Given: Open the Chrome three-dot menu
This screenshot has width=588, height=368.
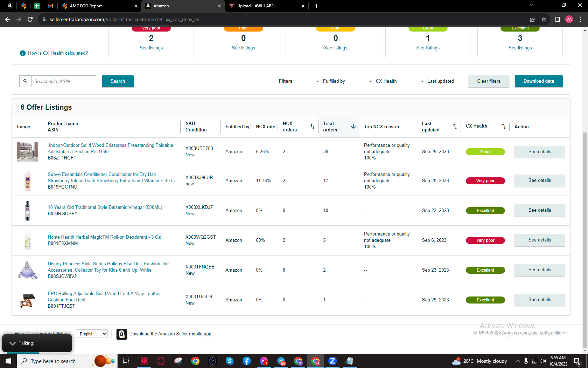Looking at the screenshot, I should point(580,19).
